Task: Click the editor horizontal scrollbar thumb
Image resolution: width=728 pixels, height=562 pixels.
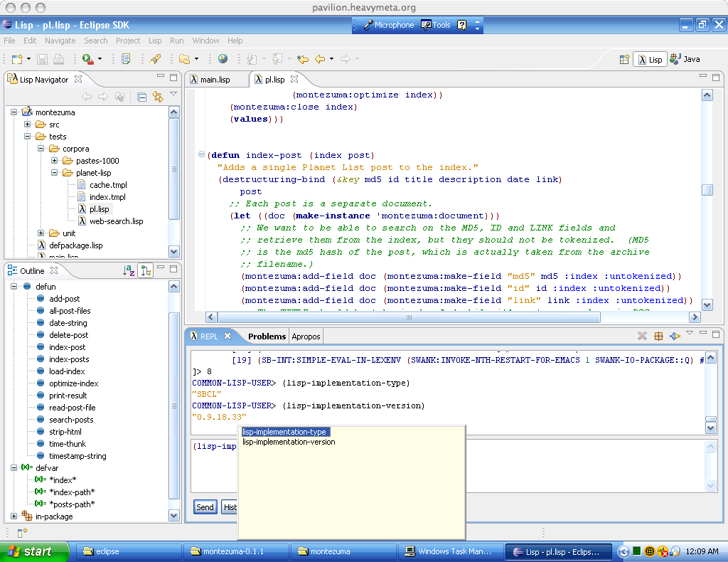Action: pos(409,317)
